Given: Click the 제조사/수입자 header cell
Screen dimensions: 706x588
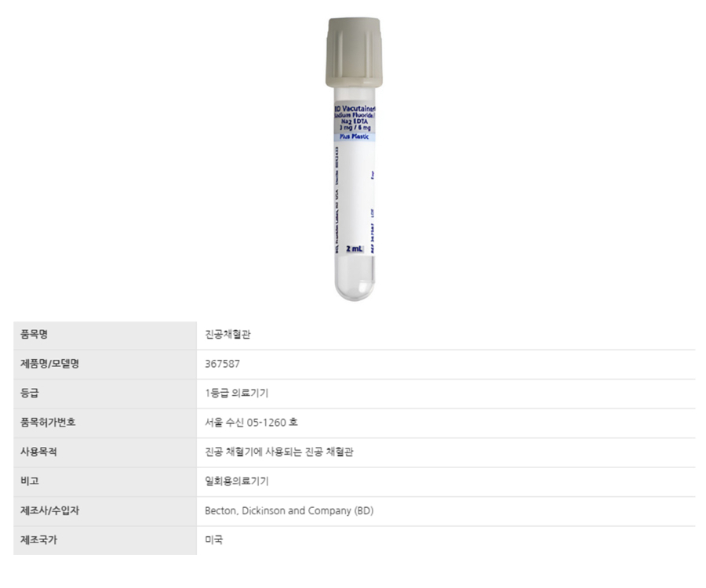Looking at the screenshot, I should click(105, 510).
